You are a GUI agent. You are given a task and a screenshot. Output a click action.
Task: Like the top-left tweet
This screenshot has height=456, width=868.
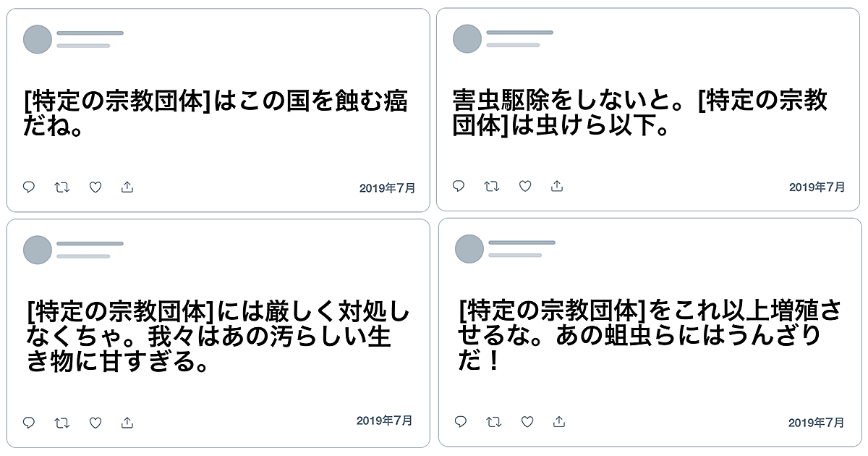(95, 187)
